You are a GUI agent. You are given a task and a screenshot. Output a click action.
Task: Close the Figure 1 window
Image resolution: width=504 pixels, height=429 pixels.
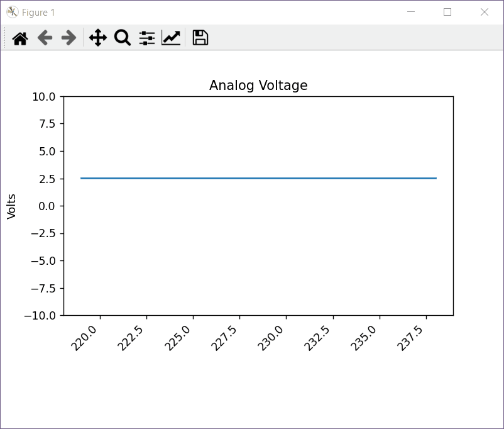485,12
